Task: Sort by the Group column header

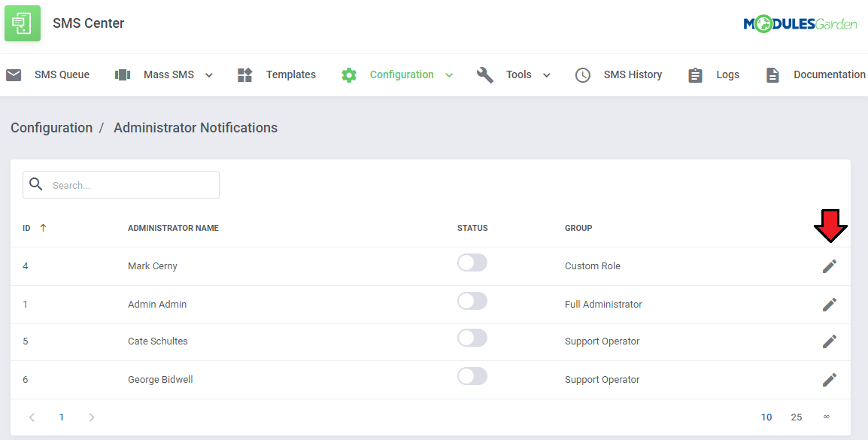Action: coord(578,228)
